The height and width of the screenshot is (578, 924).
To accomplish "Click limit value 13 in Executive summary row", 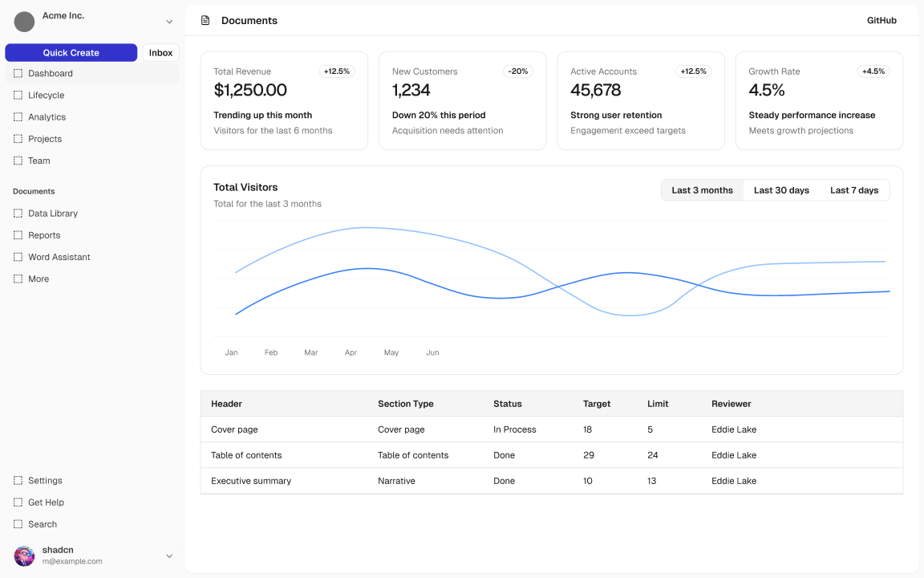I will tap(652, 481).
